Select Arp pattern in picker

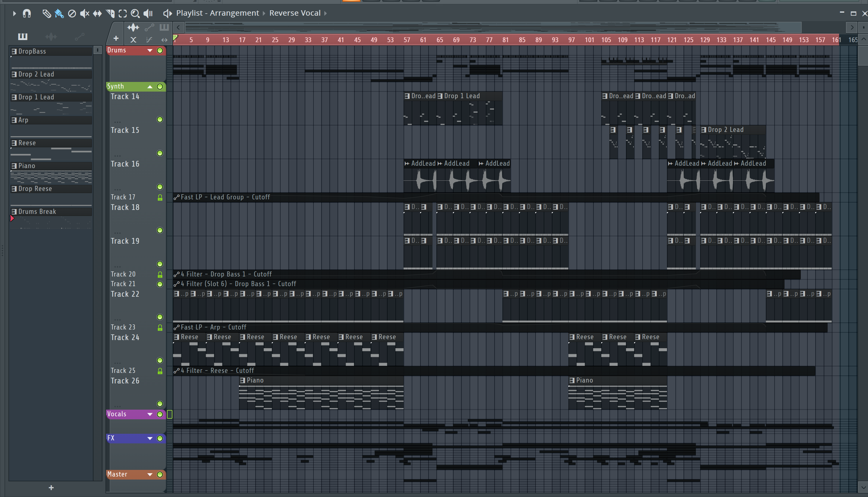click(x=51, y=120)
